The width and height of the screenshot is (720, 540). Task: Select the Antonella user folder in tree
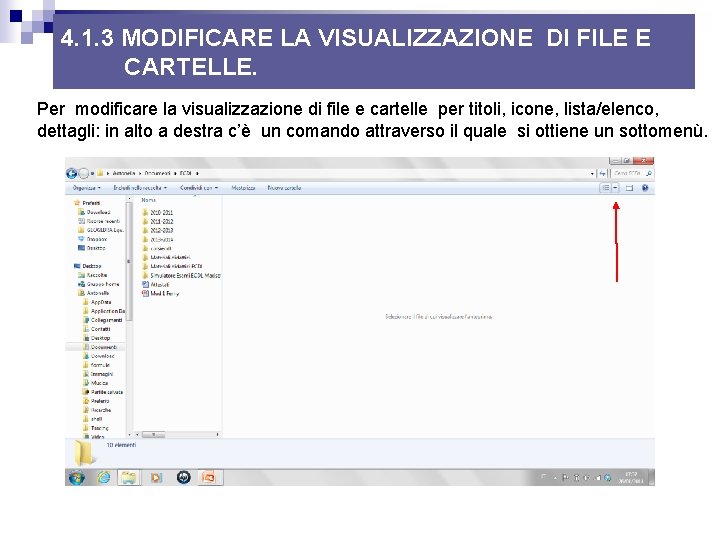pos(94,293)
